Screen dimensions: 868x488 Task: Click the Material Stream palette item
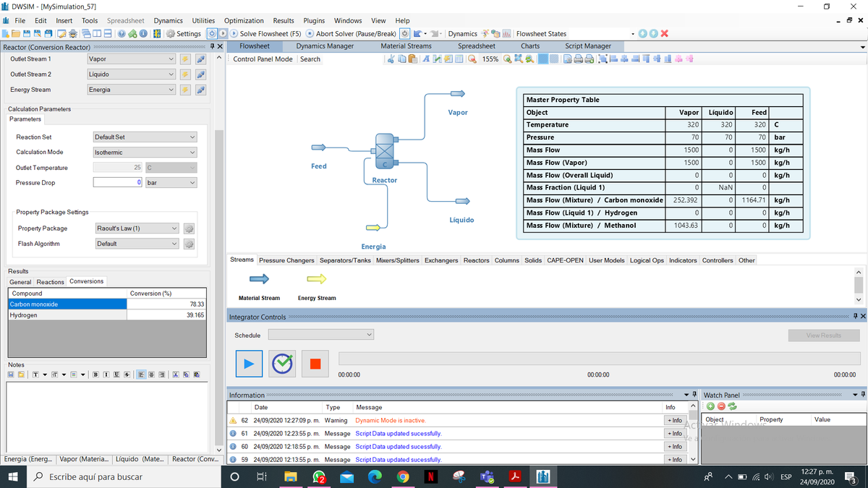click(259, 286)
